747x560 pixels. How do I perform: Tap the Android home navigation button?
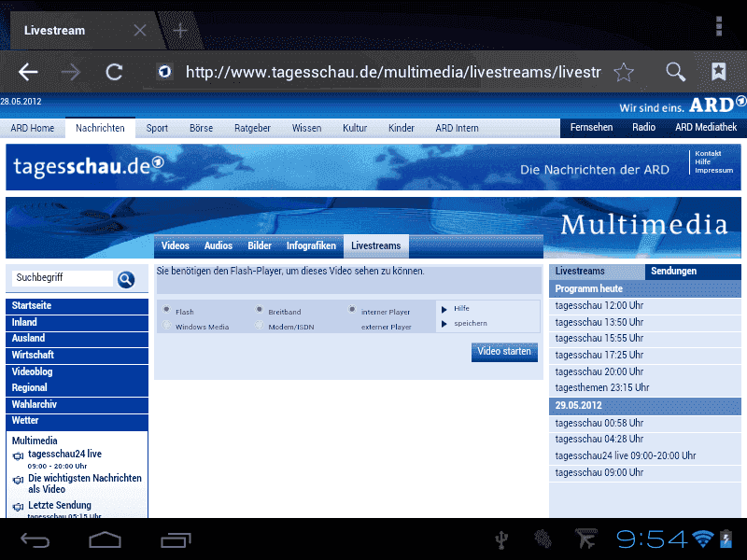coord(105,539)
